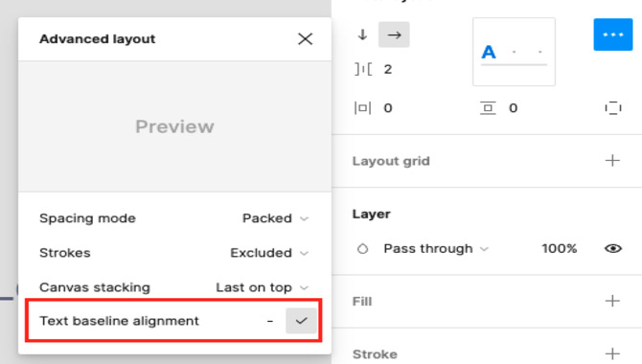The height and width of the screenshot is (364, 642).
Task: Click the independent padding icon
Action: pyautogui.click(x=613, y=108)
